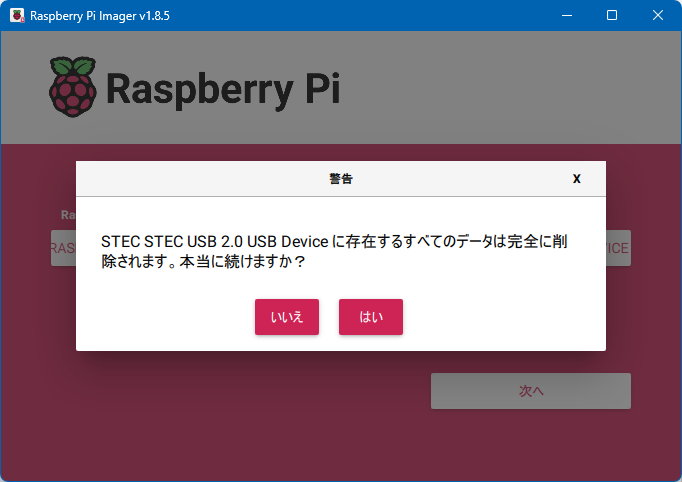The width and height of the screenshot is (682, 482).
Task: Click the 警告 dialog title
Action: (x=341, y=179)
